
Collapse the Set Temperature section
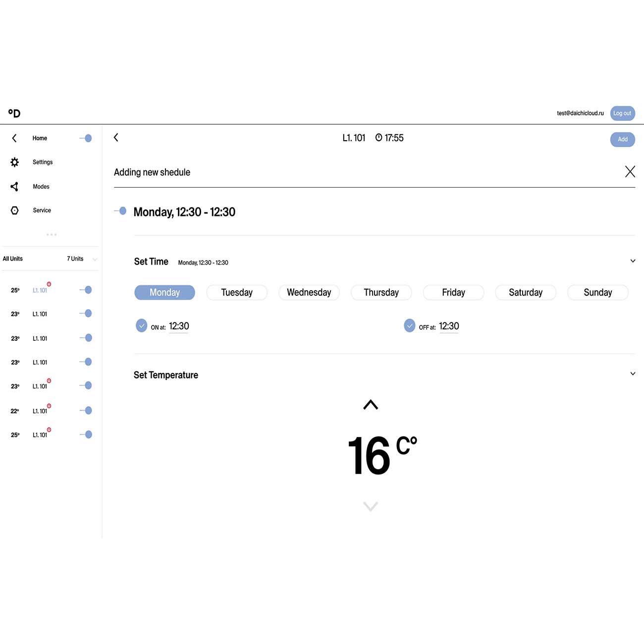pos(633,374)
